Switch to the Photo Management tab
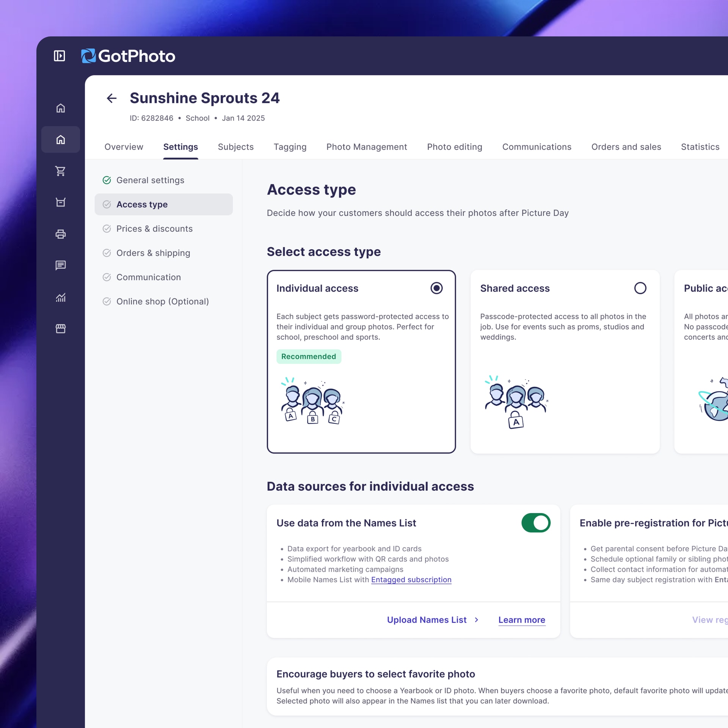728x728 pixels. click(367, 147)
